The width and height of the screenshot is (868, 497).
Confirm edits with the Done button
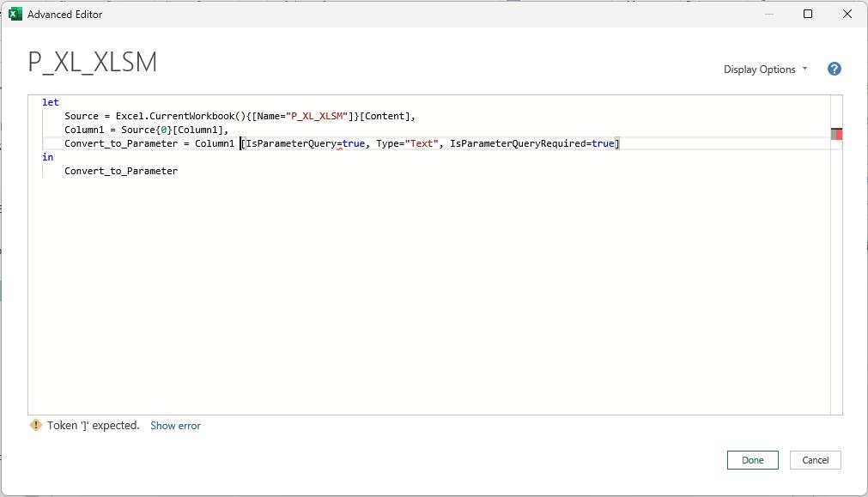tap(752, 460)
